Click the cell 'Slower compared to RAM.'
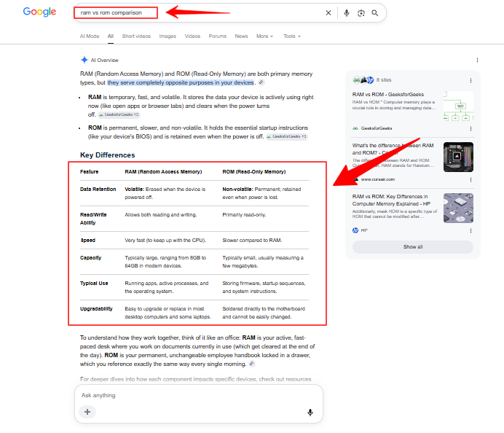The image size is (504, 433). point(252,241)
